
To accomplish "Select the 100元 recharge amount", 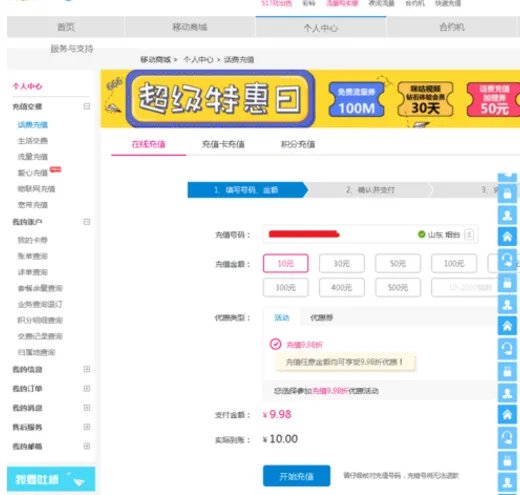I will [454, 263].
